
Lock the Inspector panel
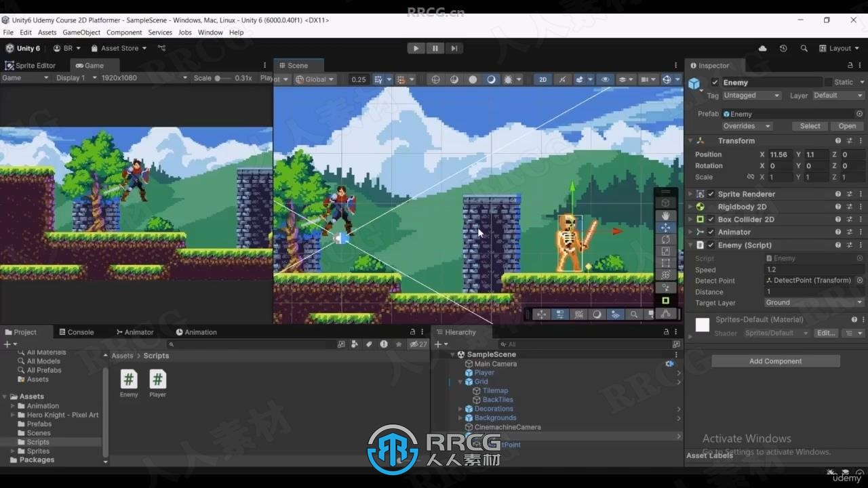(x=850, y=65)
